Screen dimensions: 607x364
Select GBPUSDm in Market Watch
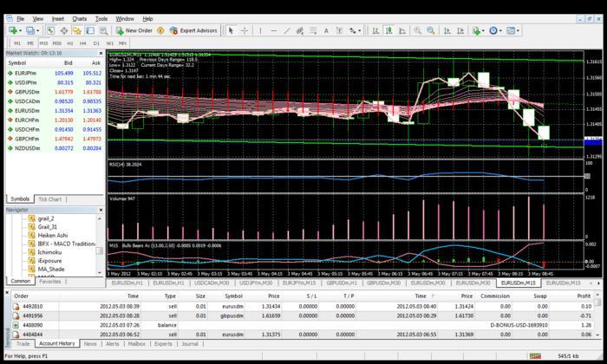click(54, 92)
